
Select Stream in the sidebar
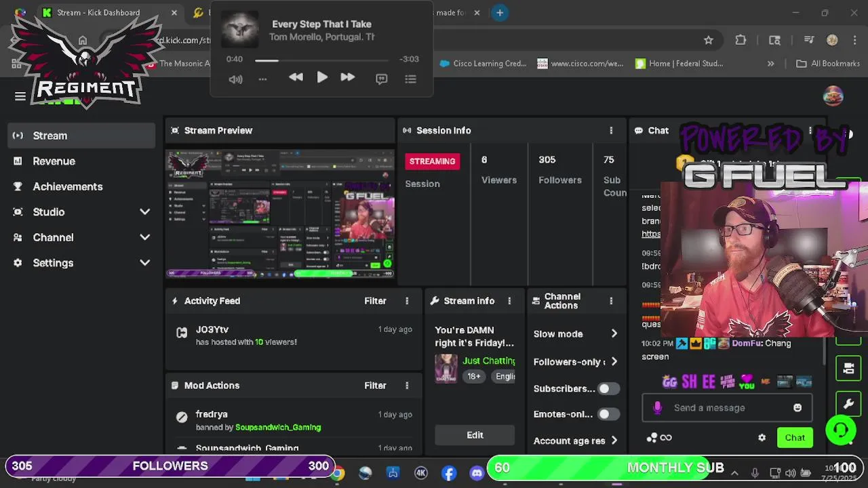(82, 136)
